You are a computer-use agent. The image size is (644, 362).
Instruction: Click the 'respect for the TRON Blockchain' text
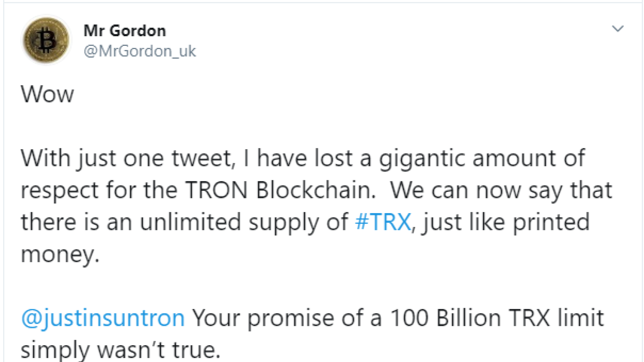tap(198, 190)
